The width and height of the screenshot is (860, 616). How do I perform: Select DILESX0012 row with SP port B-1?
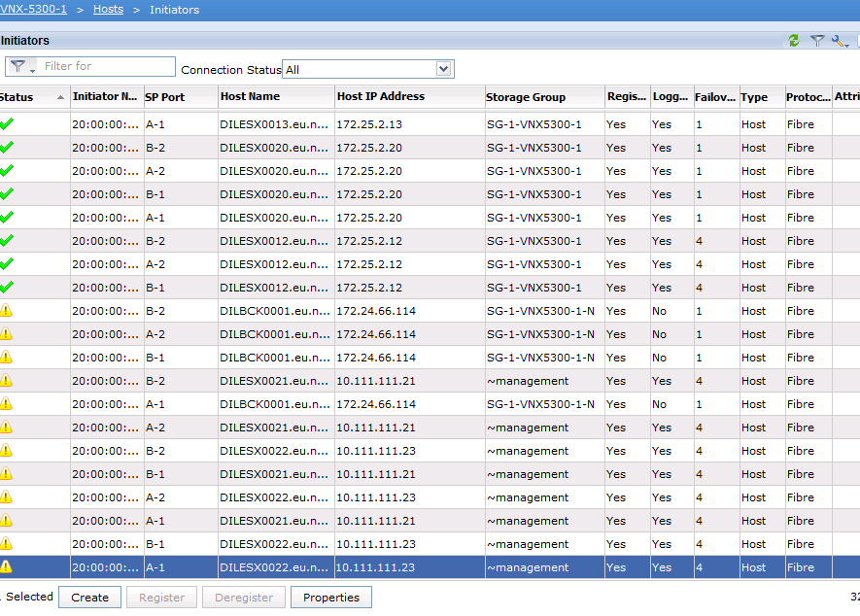tap(430, 288)
